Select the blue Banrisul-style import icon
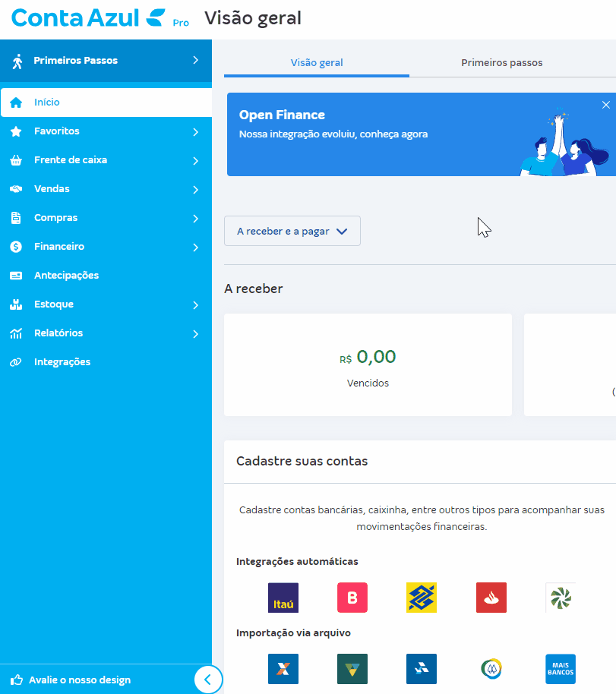This screenshot has width=616, height=694. tap(422, 669)
